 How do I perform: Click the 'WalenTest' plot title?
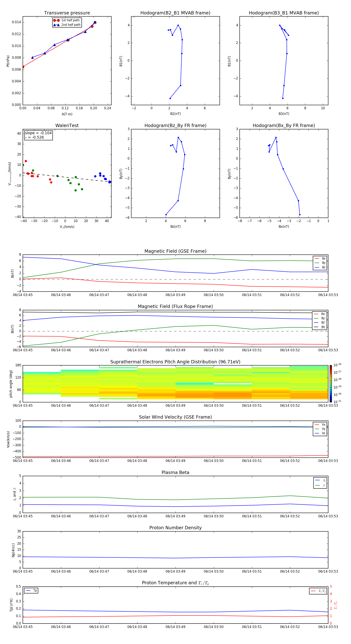tap(67, 125)
